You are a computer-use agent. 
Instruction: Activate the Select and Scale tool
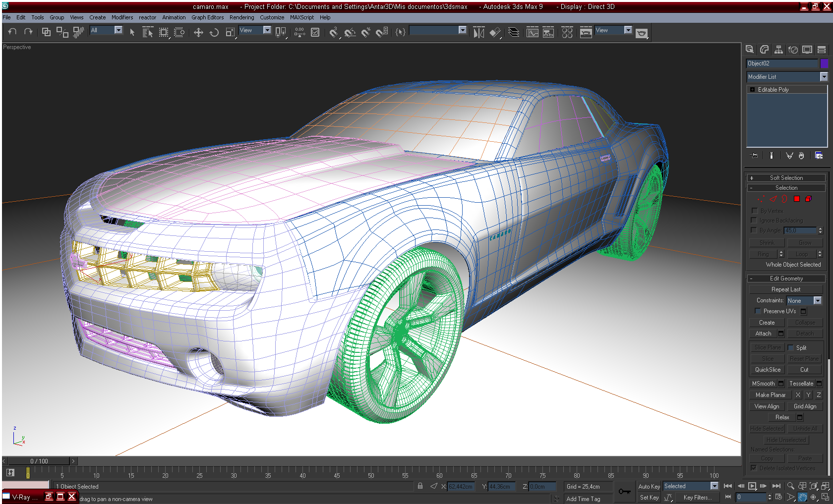click(230, 32)
